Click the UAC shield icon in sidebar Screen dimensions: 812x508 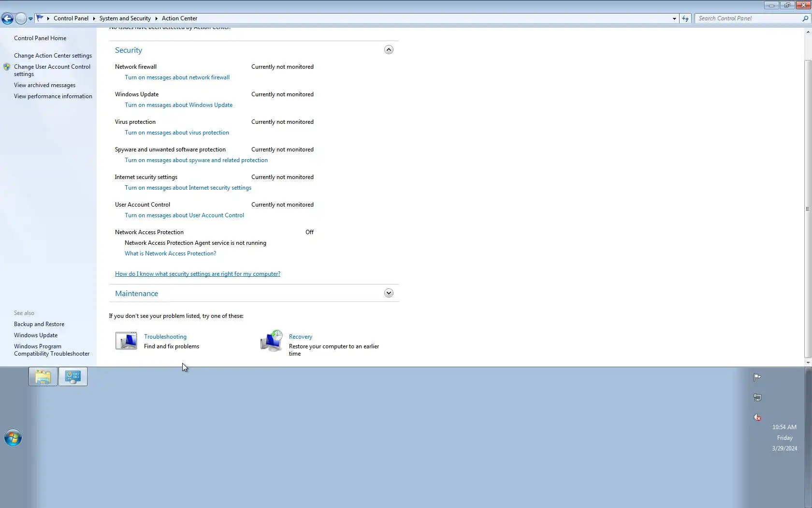[7, 67]
